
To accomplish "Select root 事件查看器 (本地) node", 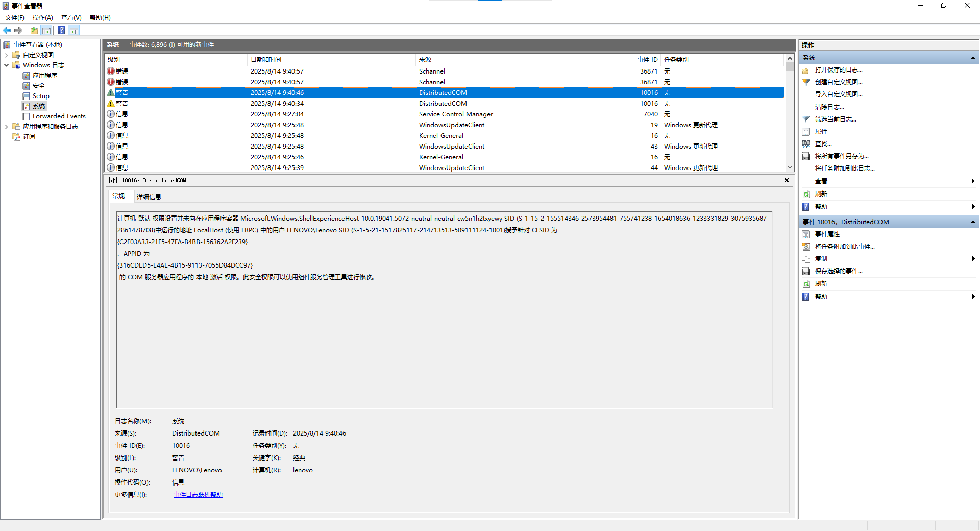I will pos(37,45).
